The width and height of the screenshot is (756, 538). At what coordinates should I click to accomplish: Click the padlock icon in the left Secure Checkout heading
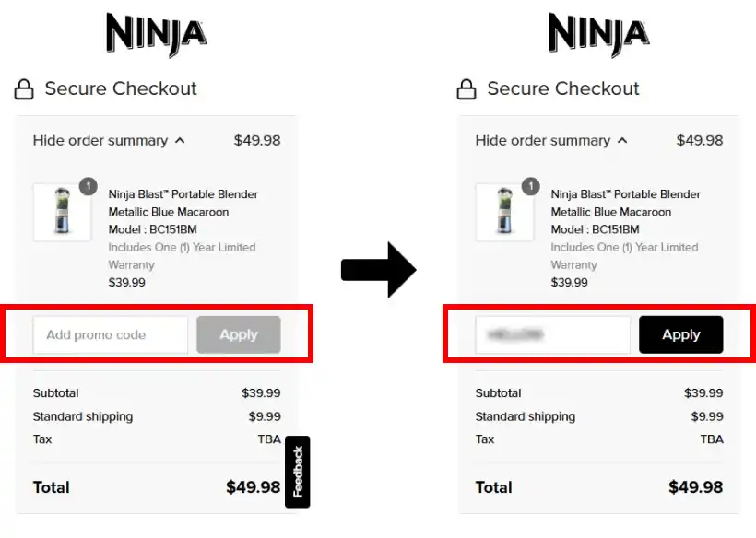click(24, 89)
